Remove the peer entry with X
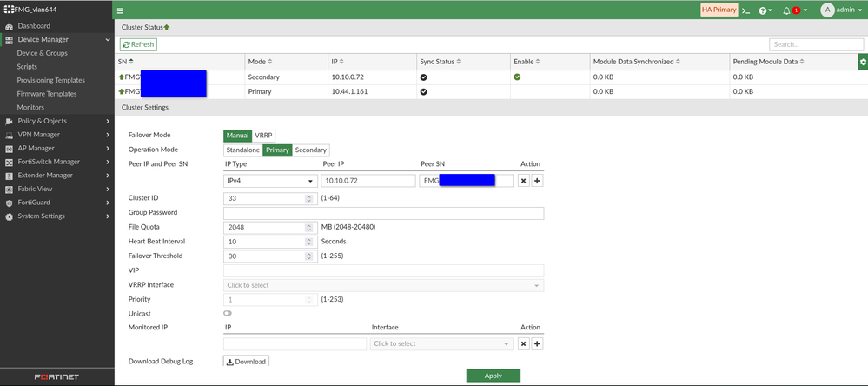Image resolution: width=868 pixels, height=386 pixels. click(524, 181)
